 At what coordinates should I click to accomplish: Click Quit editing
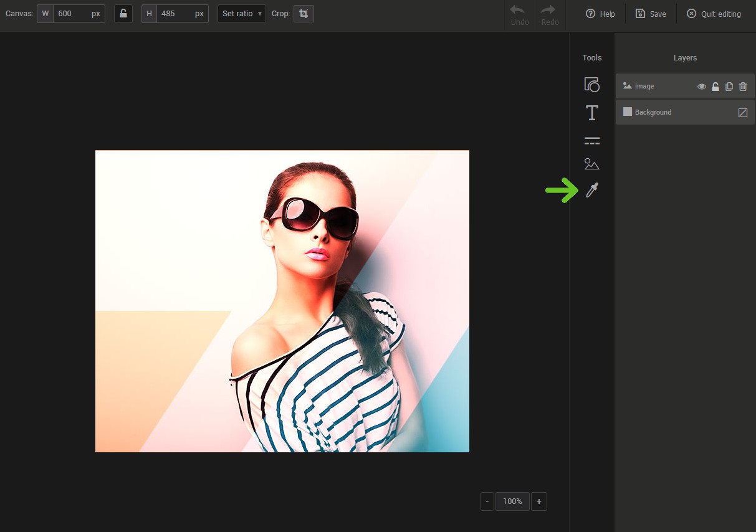(714, 14)
